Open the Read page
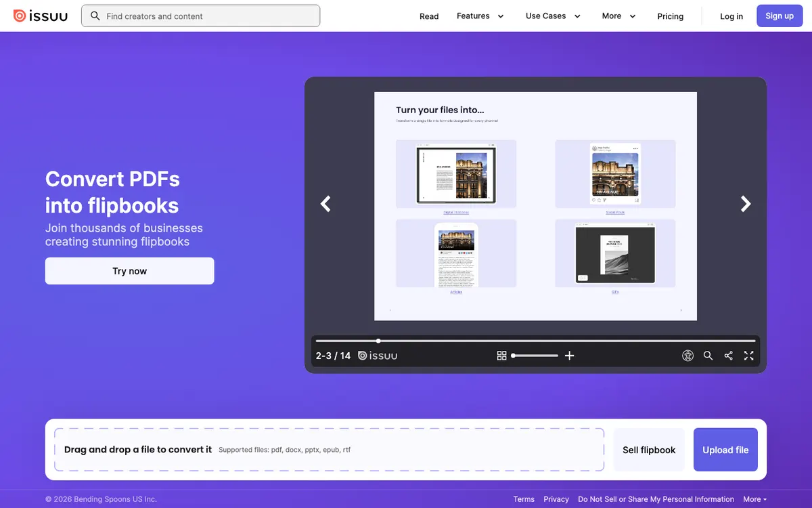The height and width of the screenshot is (508, 812). point(429,16)
